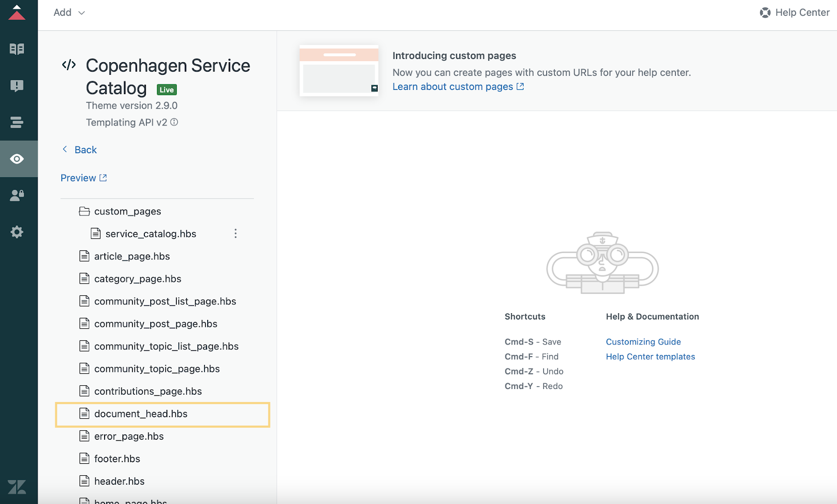The width and height of the screenshot is (837, 504).
Task: Open the Help Center link in top bar
Action: coord(795,13)
